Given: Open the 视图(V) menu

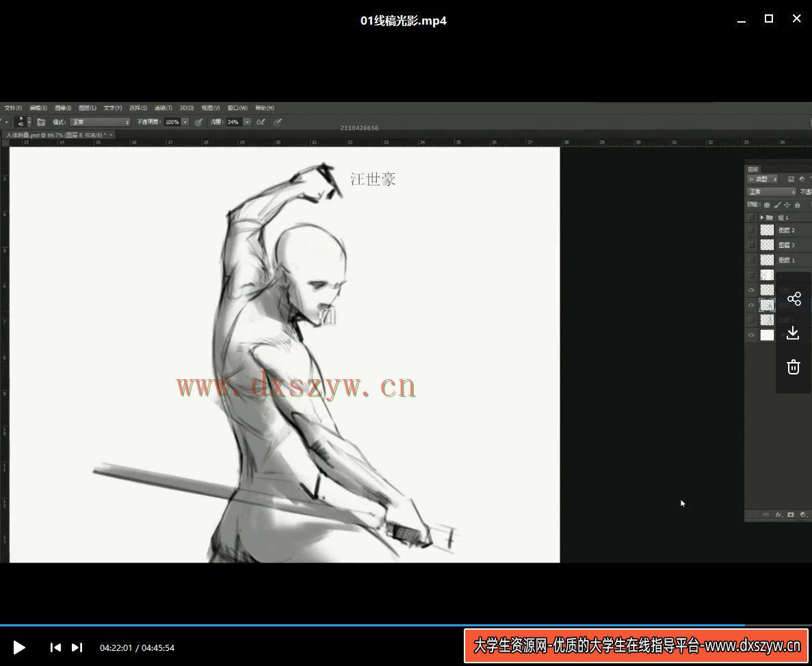Looking at the screenshot, I should click(210, 107).
